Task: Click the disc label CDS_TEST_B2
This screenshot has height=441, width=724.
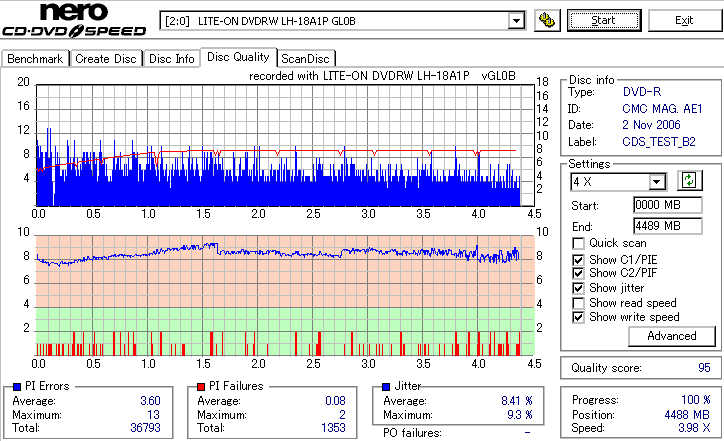Action: [x=659, y=142]
